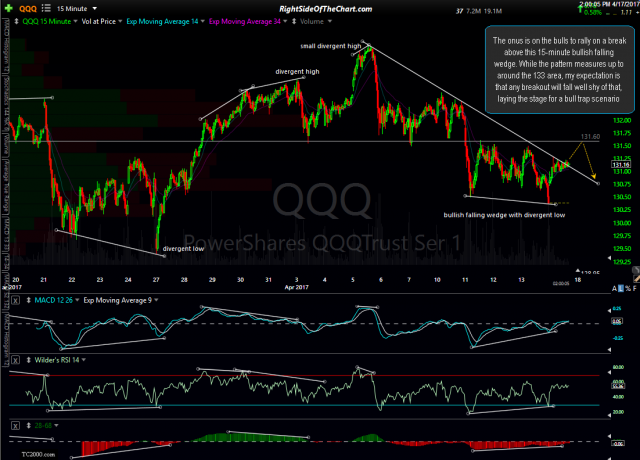Screen dimensions: 640x460
Task: Open the watchlist icon next to QQQ
Action: point(46,8)
